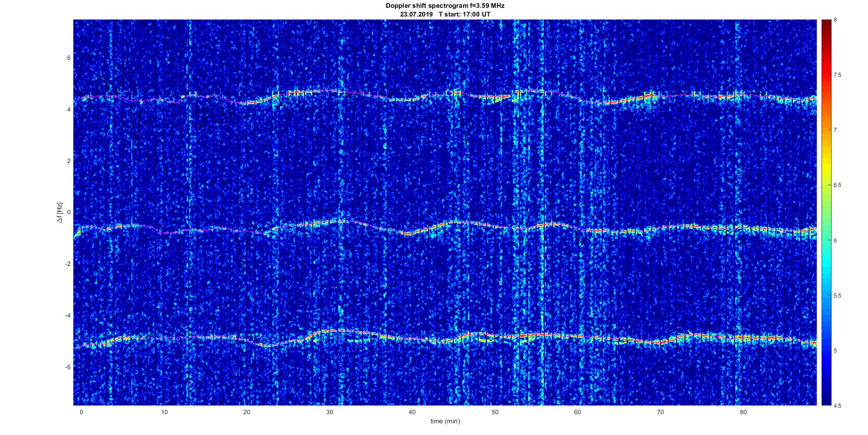
Task: Click the x-axis tick label '50'
Action: [495, 412]
